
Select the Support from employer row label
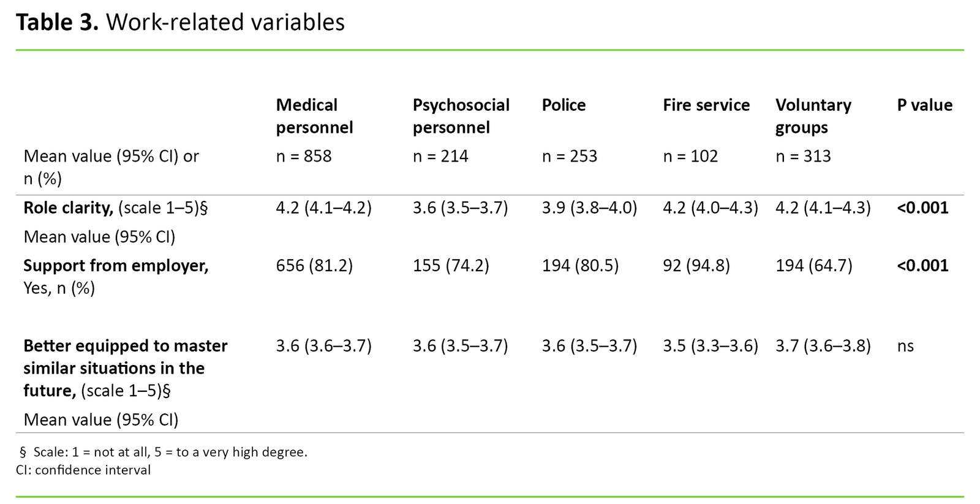pyautogui.click(x=116, y=266)
